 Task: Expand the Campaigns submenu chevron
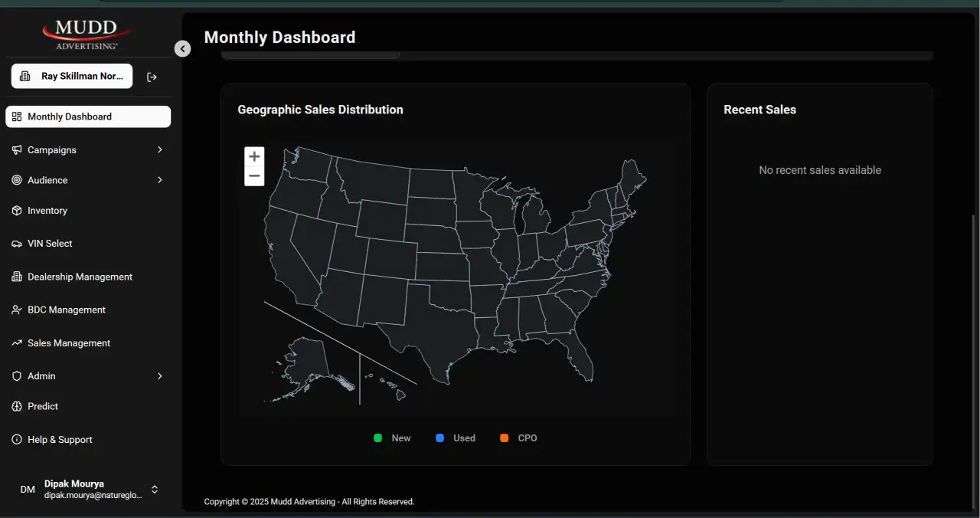click(160, 149)
